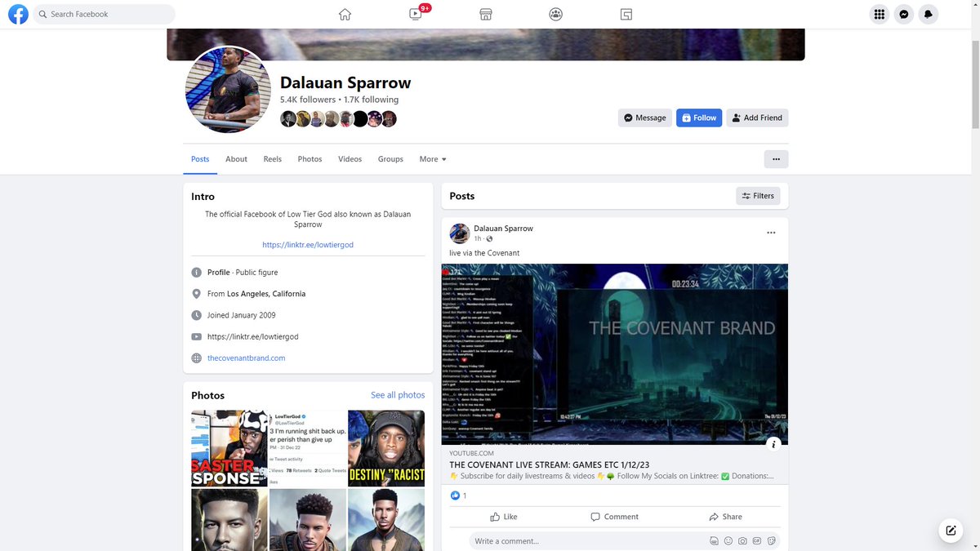Screen dimensions: 980x551
Task: Click the Write a comment field
Action: pos(624,541)
